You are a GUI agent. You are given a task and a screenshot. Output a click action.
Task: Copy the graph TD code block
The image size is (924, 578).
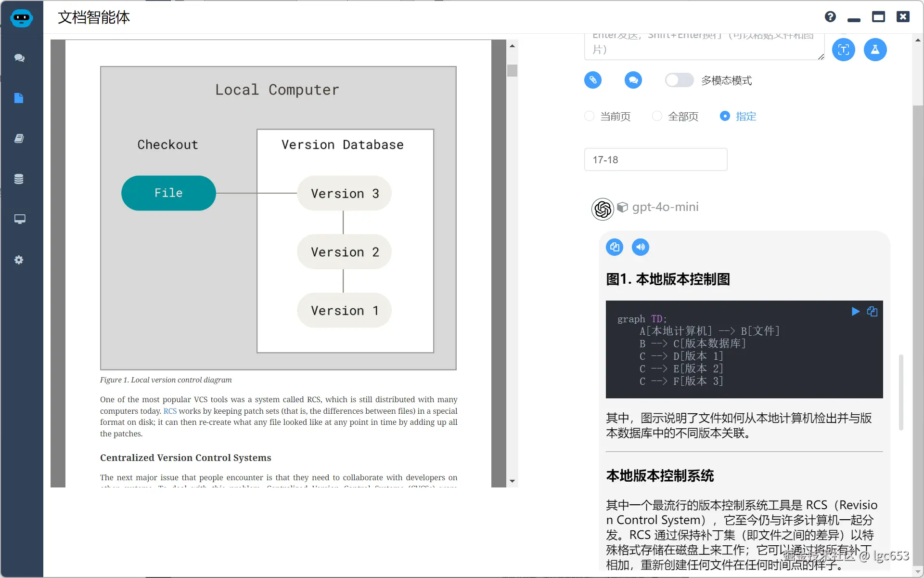pyautogui.click(x=872, y=312)
